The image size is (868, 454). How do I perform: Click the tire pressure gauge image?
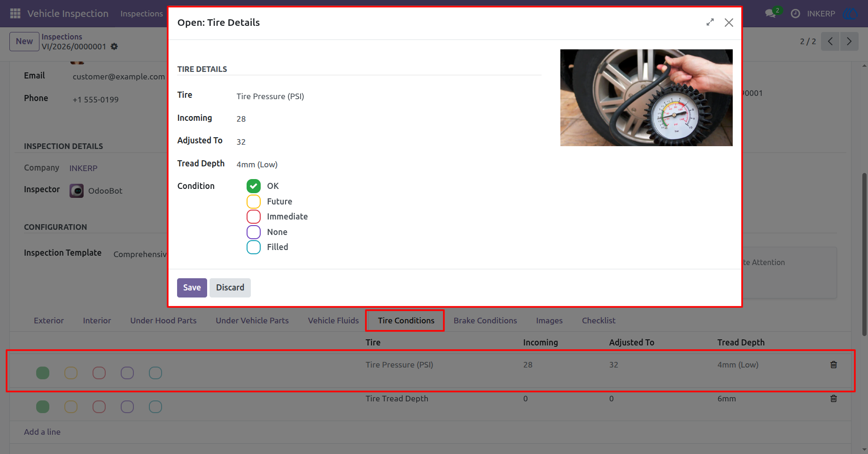point(646,98)
